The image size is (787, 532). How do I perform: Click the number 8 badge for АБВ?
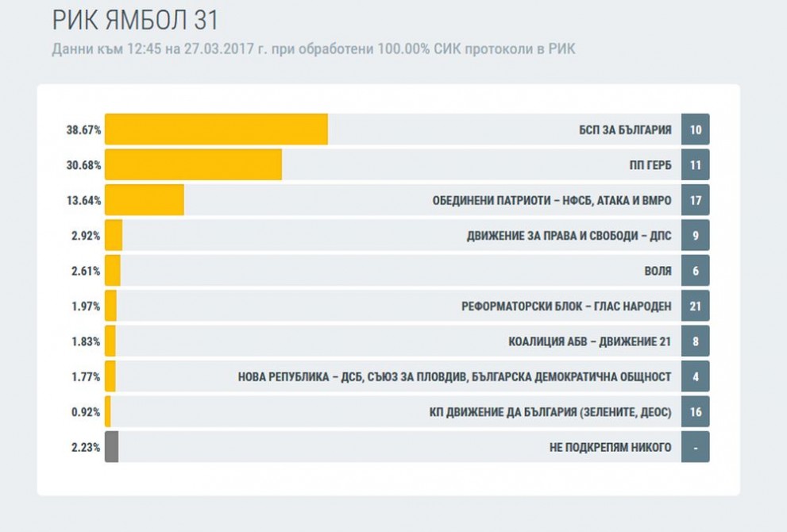click(695, 341)
